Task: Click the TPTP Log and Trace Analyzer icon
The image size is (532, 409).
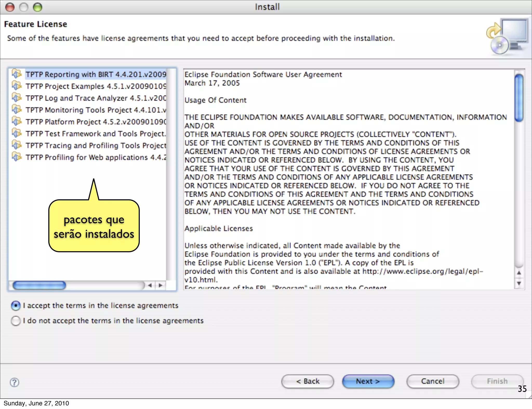Action: pyautogui.click(x=17, y=98)
